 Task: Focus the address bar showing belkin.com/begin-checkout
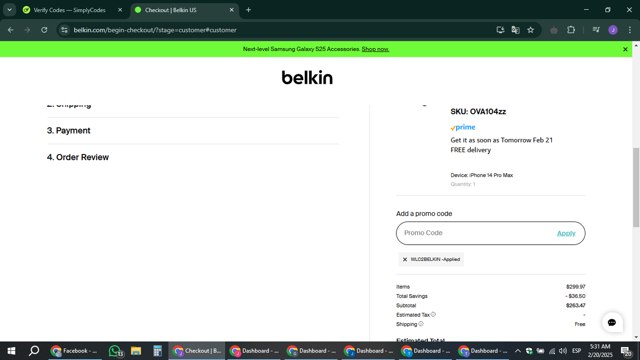click(x=282, y=30)
